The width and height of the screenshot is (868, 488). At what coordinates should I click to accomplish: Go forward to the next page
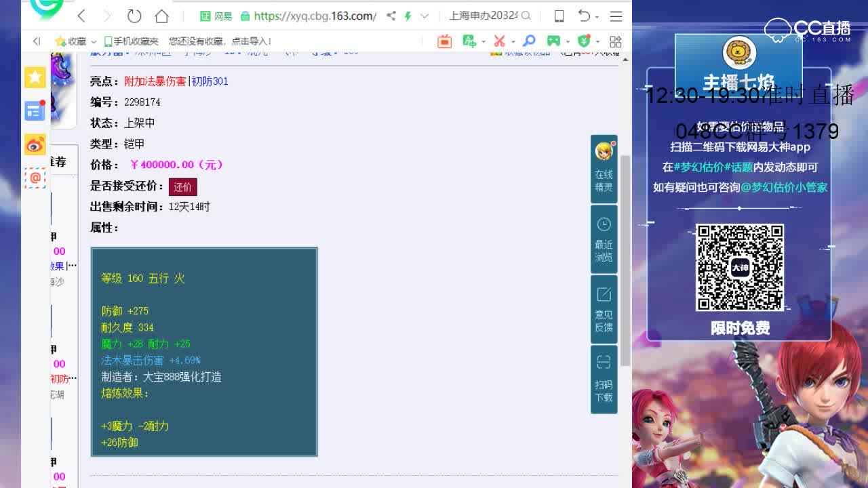point(107,16)
